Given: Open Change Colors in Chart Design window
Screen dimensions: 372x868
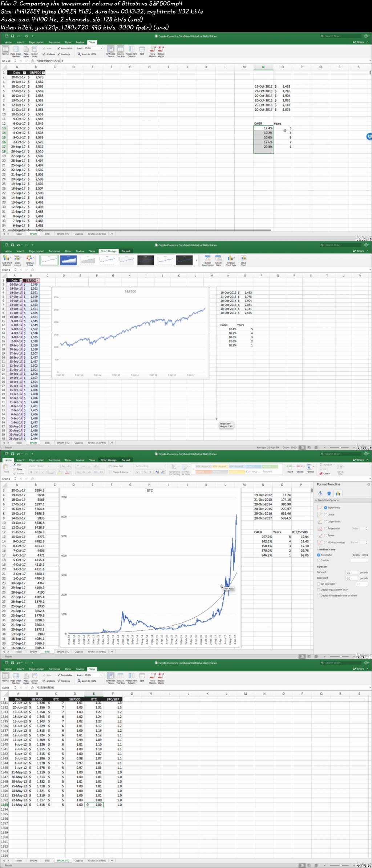Looking at the screenshot, I should tap(30, 260).
